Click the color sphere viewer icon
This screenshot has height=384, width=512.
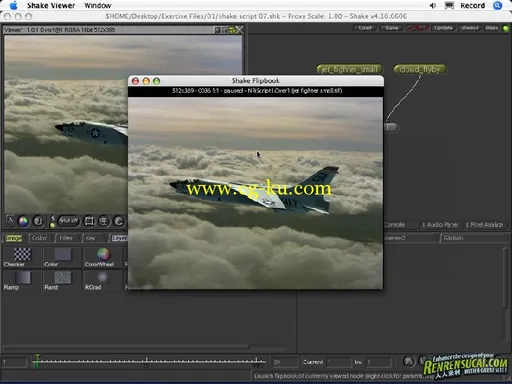click(x=23, y=221)
